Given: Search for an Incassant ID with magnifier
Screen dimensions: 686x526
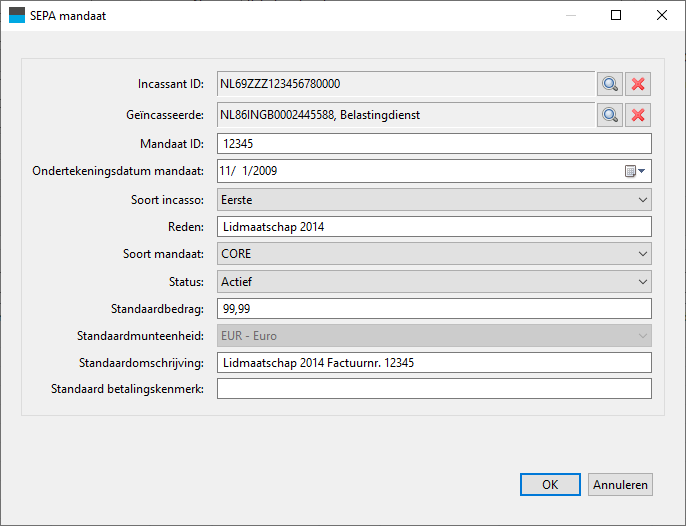Looking at the screenshot, I should (x=610, y=84).
